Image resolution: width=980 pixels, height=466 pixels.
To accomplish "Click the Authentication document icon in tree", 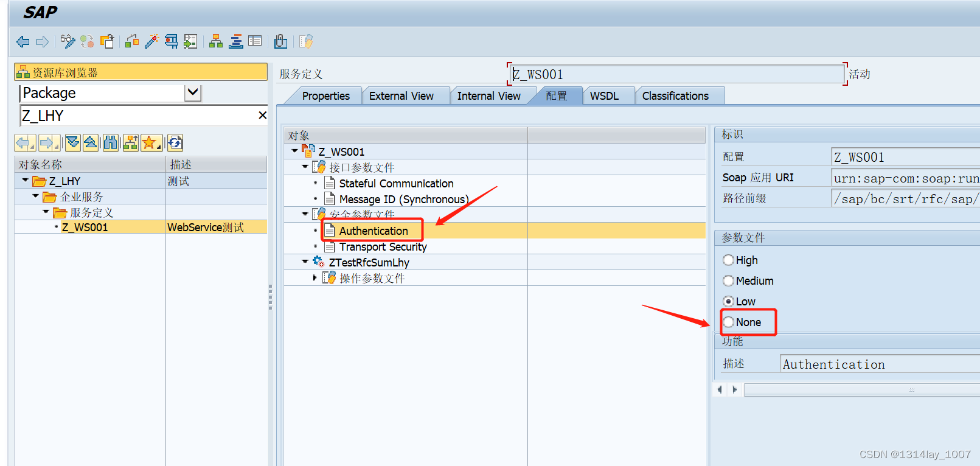I will click(x=330, y=231).
